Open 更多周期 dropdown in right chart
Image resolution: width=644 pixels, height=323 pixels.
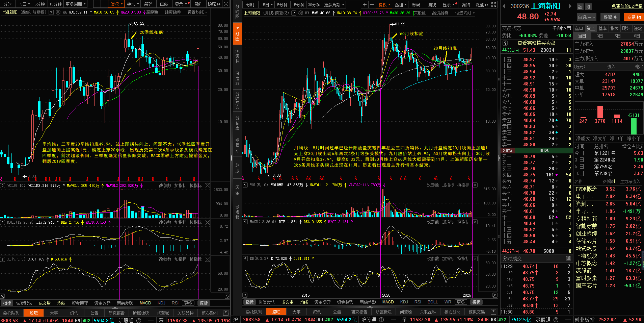[334, 5]
